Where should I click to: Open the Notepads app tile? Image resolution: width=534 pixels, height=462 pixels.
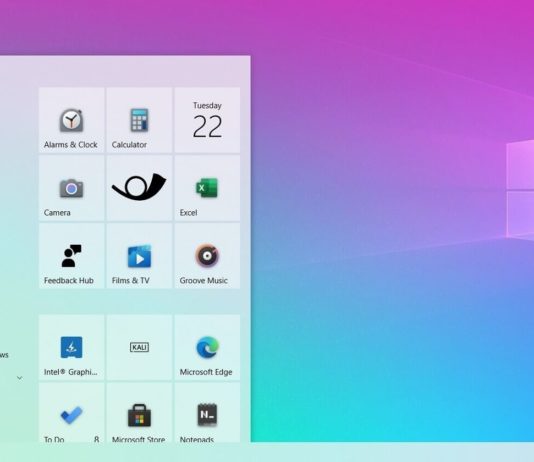pyautogui.click(x=207, y=413)
